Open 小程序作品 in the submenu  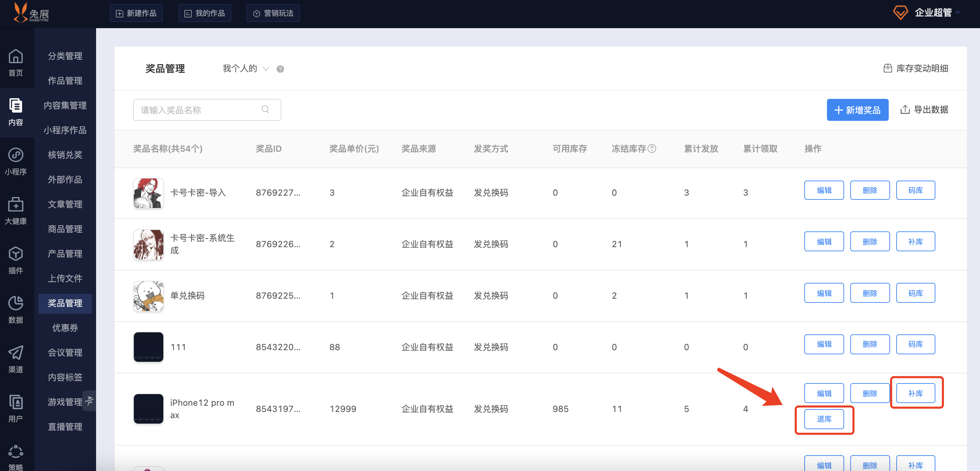point(65,130)
